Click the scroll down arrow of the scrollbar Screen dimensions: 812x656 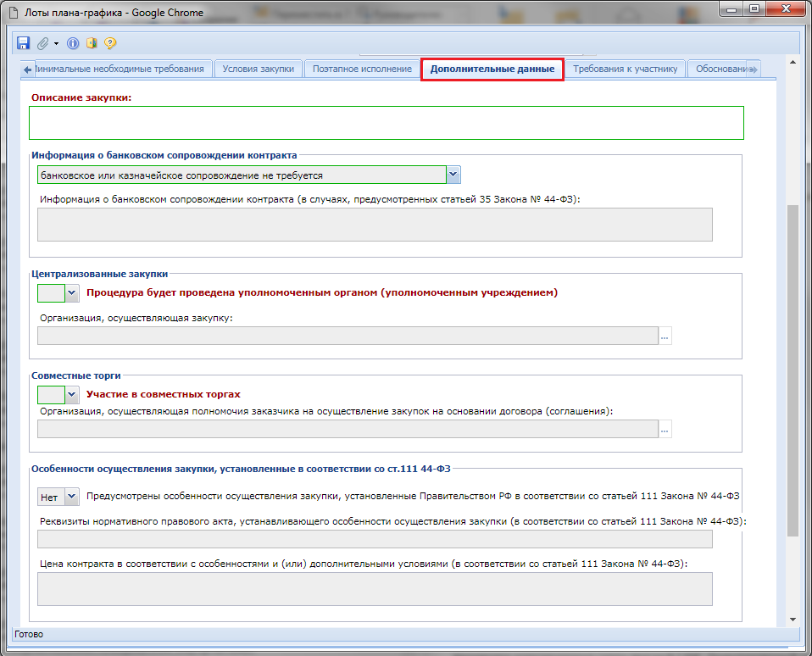click(x=793, y=620)
